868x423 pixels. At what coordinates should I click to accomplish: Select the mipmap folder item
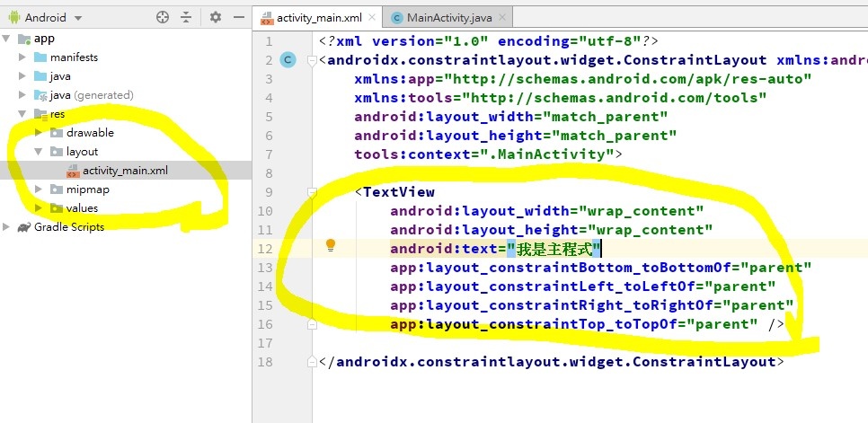pyautogui.click(x=87, y=189)
